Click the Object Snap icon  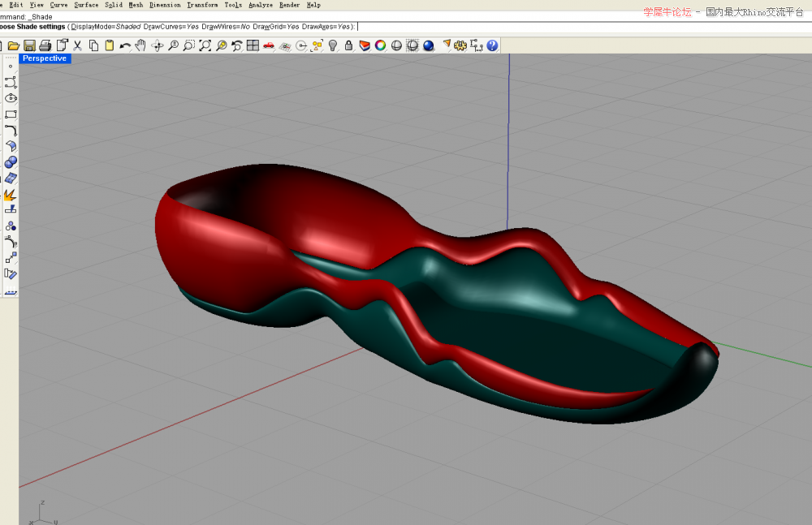301,45
